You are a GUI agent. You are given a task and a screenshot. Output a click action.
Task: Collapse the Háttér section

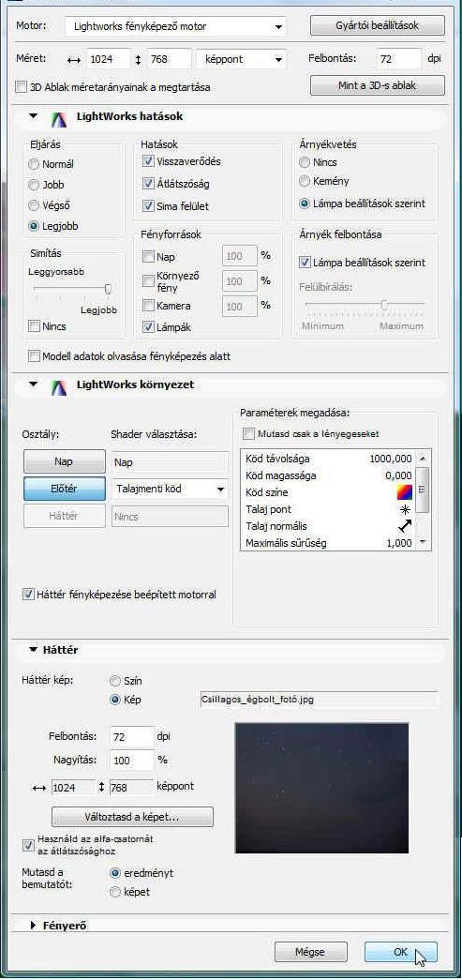point(33,650)
